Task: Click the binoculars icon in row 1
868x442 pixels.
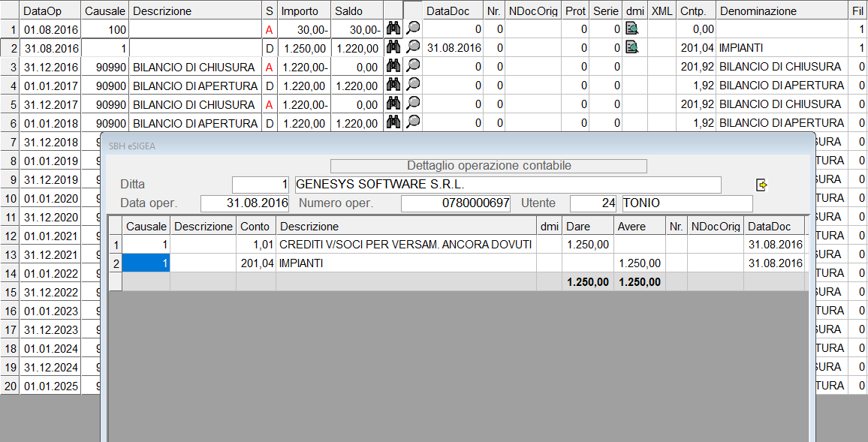Action: (393, 29)
